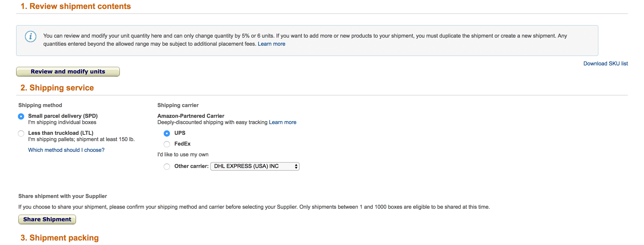Open the DHL EXPRESS (USA) INC dropdown
This screenshot has width=644, height=245.
coord(252,166)
